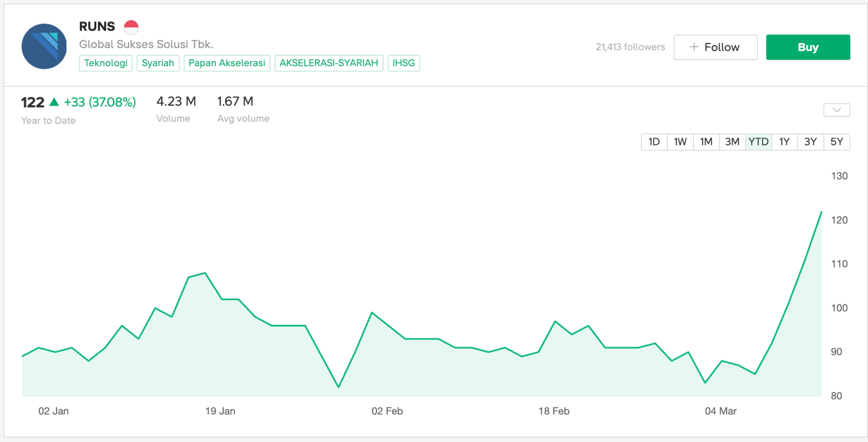Image resolution: width=868 pixels, height=442 pixels.
Task: Switch chart to 1W range
Action: point(680,142)
